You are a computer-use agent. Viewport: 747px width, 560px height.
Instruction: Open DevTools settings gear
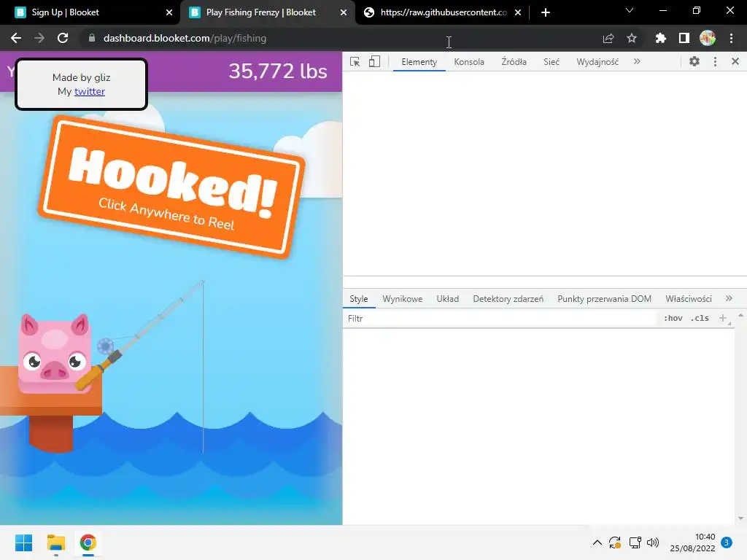pos(694,61)
